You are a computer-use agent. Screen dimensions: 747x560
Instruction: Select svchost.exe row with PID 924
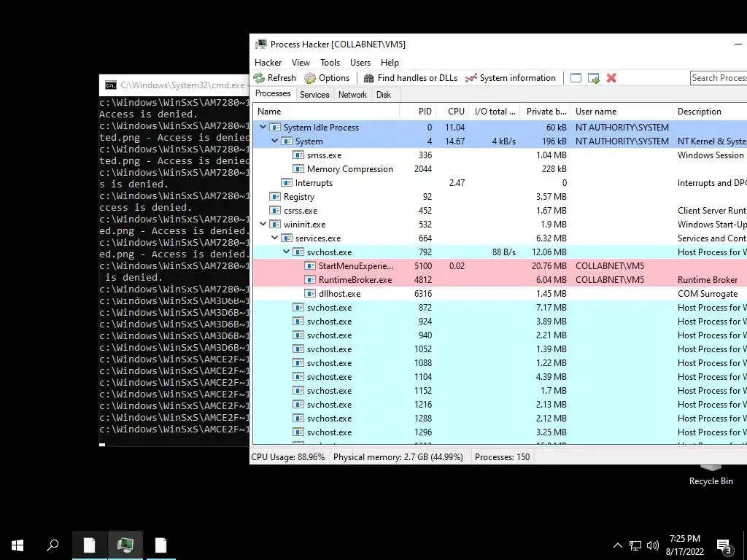tap(500, 322)
